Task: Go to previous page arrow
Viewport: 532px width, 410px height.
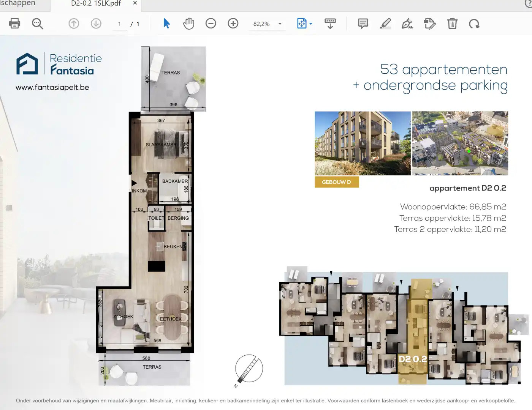Action: 74,24
